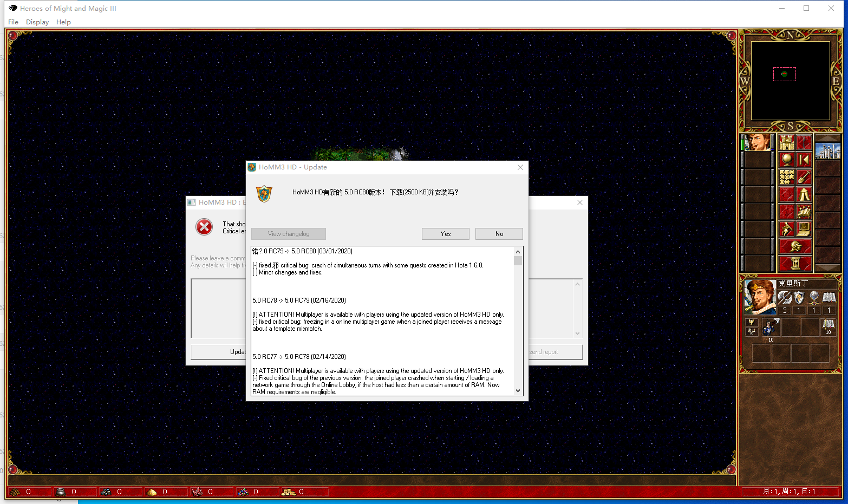
Task: Open the puzzle map icon
Action: click(786, 177)
